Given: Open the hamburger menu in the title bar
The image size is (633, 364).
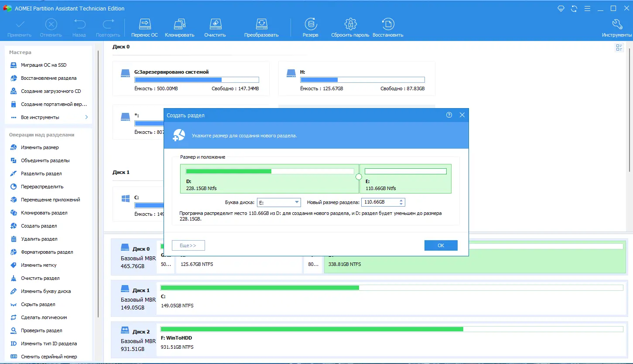Looking at the screenshot, I should coord(587,9).
